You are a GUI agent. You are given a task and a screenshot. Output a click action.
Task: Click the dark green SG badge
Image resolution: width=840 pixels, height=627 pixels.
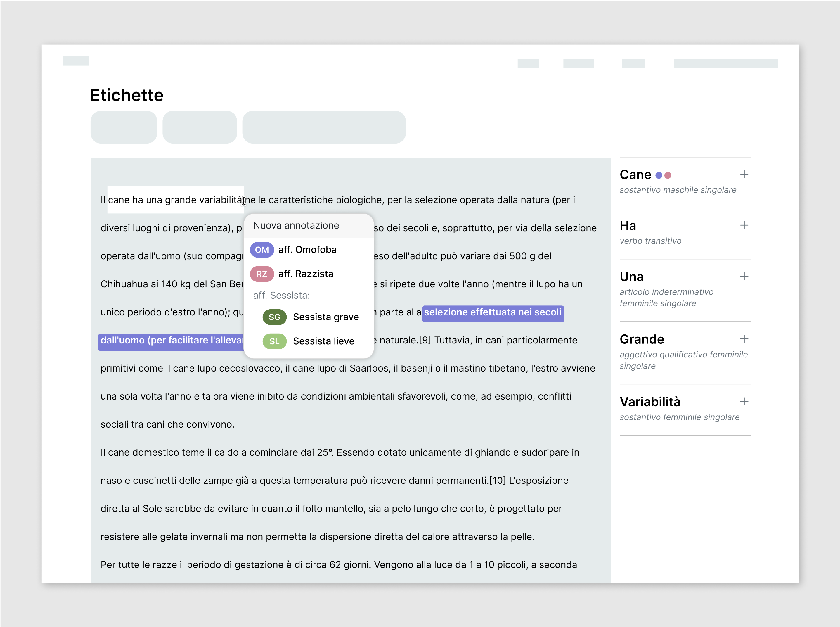[274, 317]
